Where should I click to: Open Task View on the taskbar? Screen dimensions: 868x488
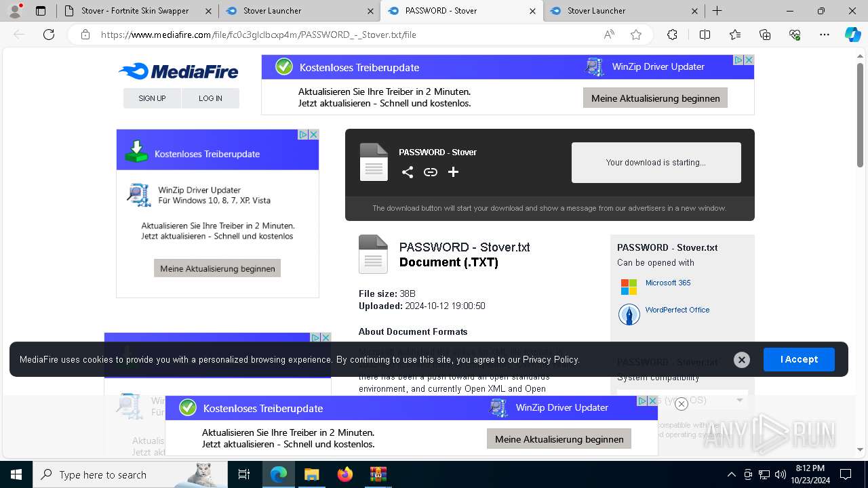point(244,474)
